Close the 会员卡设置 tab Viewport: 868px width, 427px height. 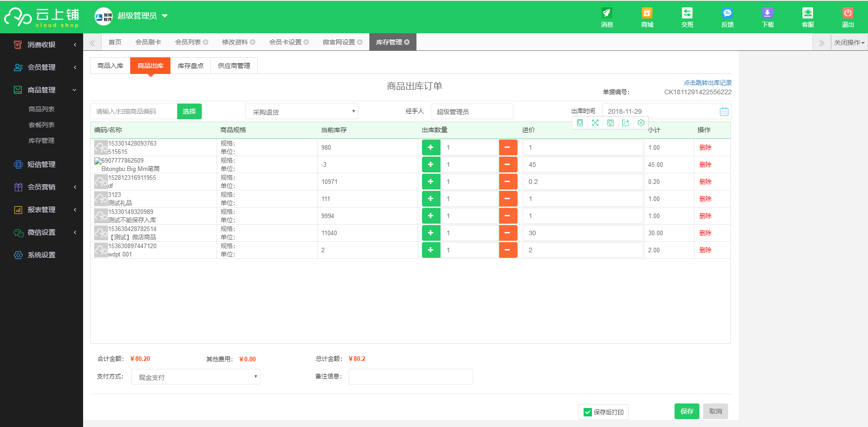[x=306, y=42]
